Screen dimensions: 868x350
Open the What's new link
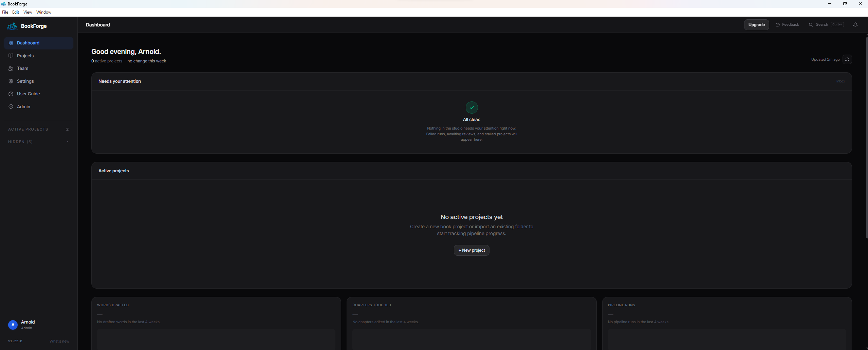(59, 341)
